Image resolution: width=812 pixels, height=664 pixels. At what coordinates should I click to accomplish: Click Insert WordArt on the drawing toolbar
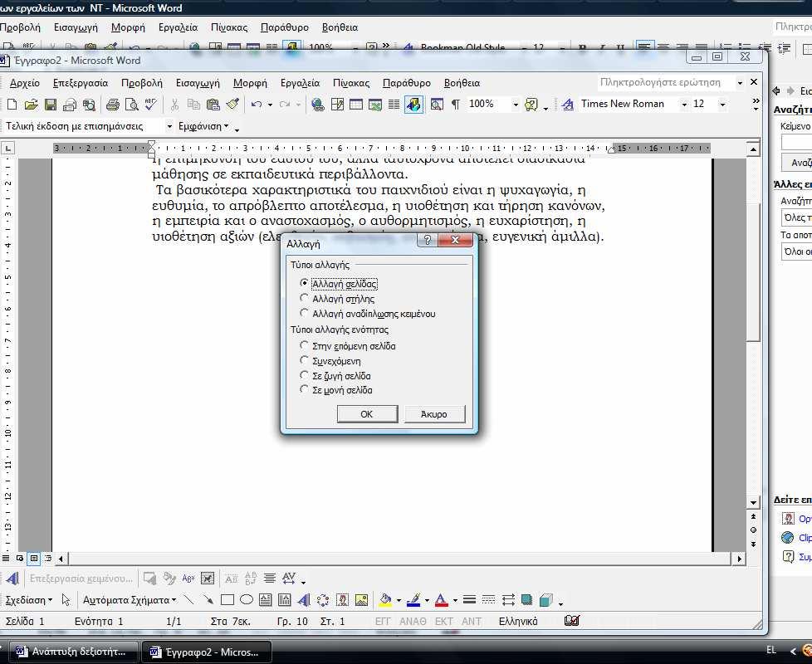304,600
